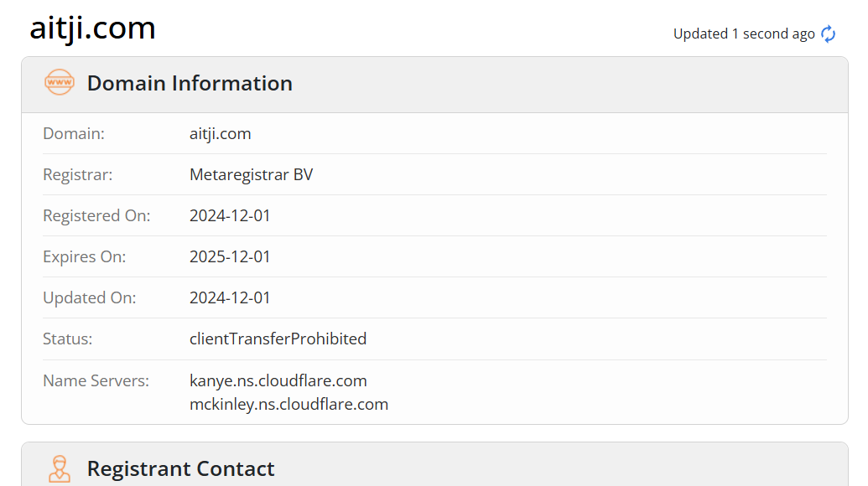This screenshot has height=486, width=868.
Task: Click the Updated 1 second ago text
Action: tap(743, 34)
